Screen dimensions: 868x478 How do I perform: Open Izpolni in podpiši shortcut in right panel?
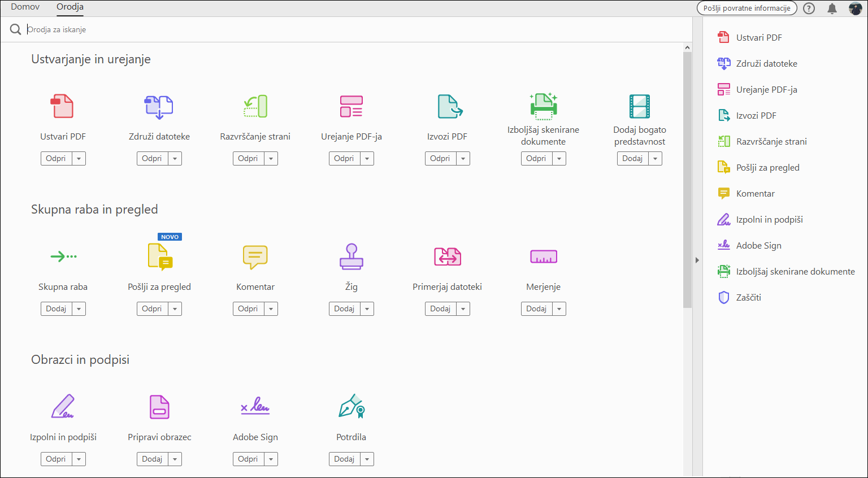click(x=760, y=219)
